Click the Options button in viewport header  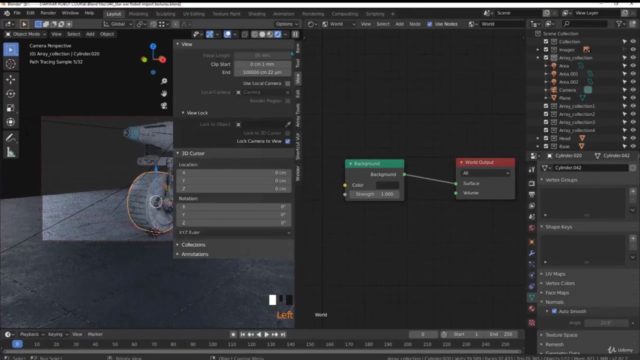coord(286,24)
